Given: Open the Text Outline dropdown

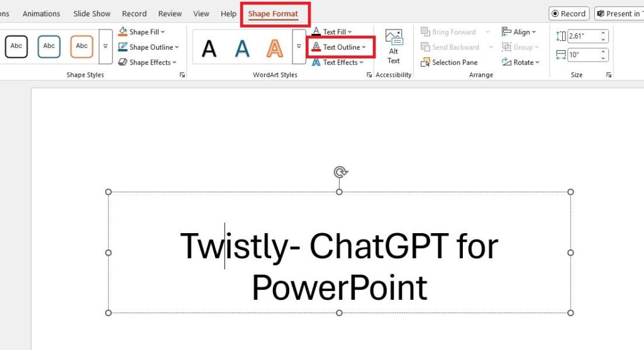Looking at the screenshot, I should (339, 47).
